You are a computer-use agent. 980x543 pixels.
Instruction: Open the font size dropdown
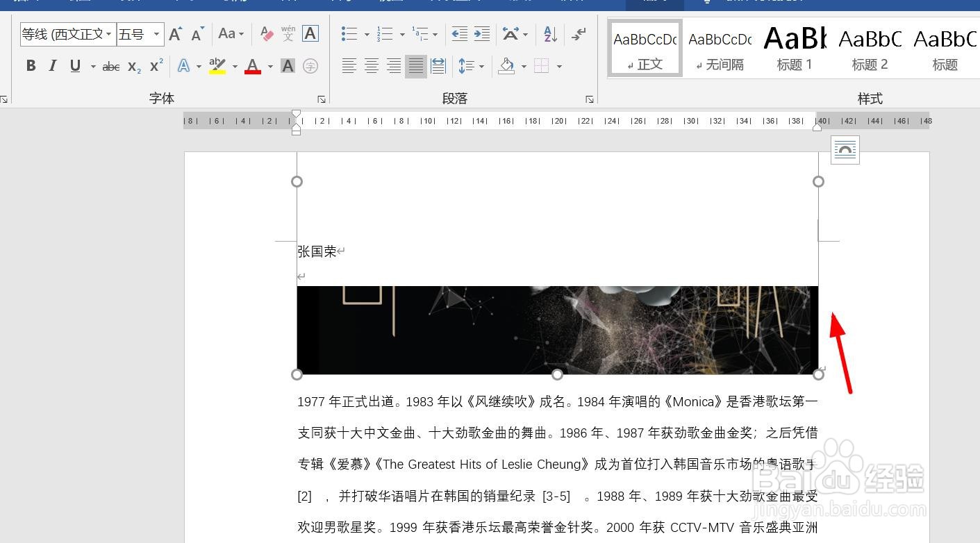(156, 33)
